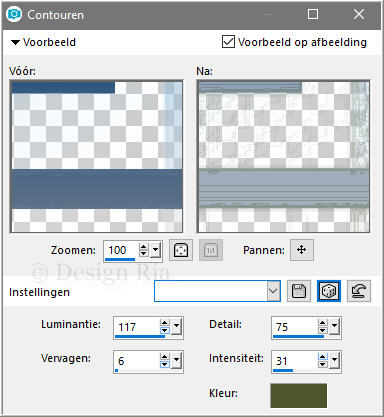Click the fit-to-window zoom icon
The width and height of the screenshot is (384, 417).
point(181,250)
